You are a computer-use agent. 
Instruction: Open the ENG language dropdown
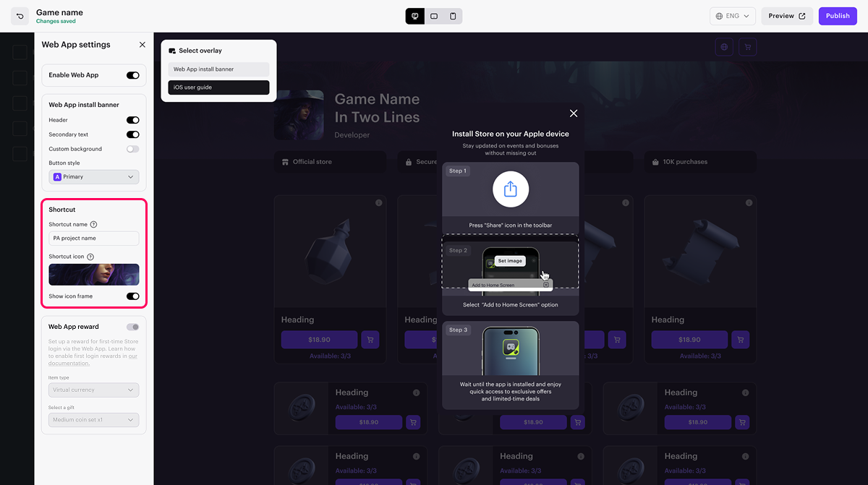(733, 16)
